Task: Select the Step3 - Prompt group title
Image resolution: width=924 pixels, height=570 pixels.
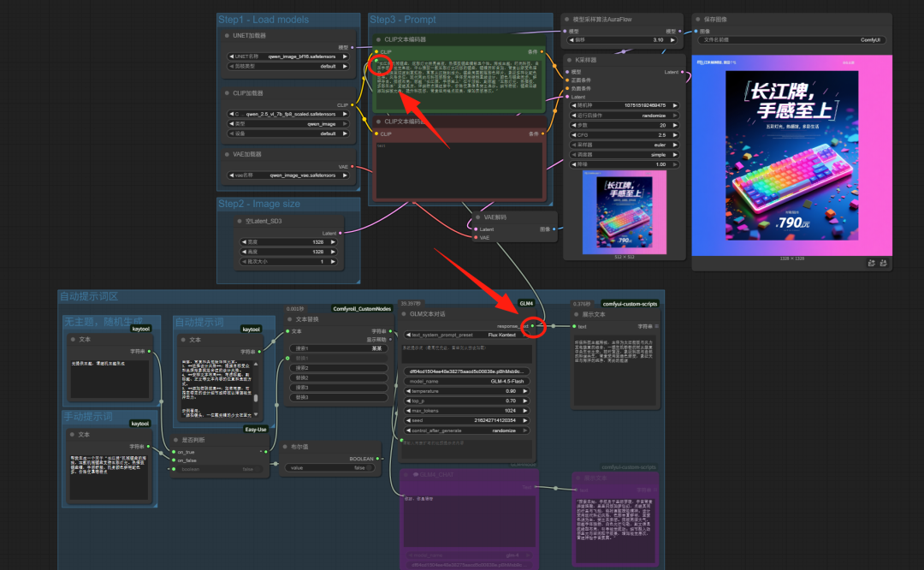Action: point(403,20)
